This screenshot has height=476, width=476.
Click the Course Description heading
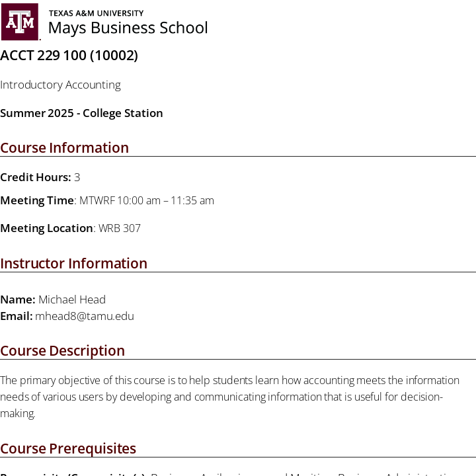[x=62, y=350]
